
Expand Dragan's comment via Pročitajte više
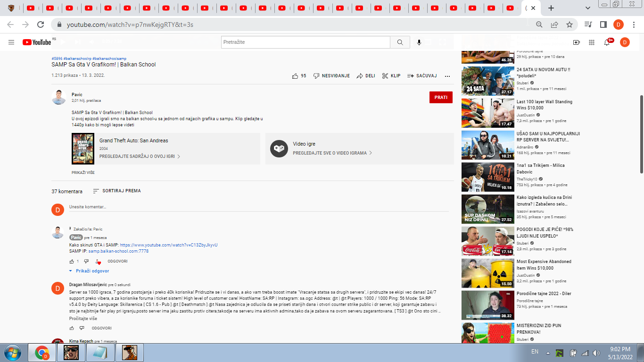(83, 319)
